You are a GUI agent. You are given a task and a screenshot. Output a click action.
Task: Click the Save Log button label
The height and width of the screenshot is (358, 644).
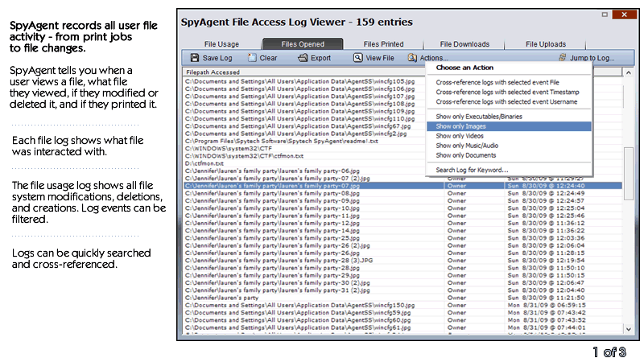pos(217,58)
